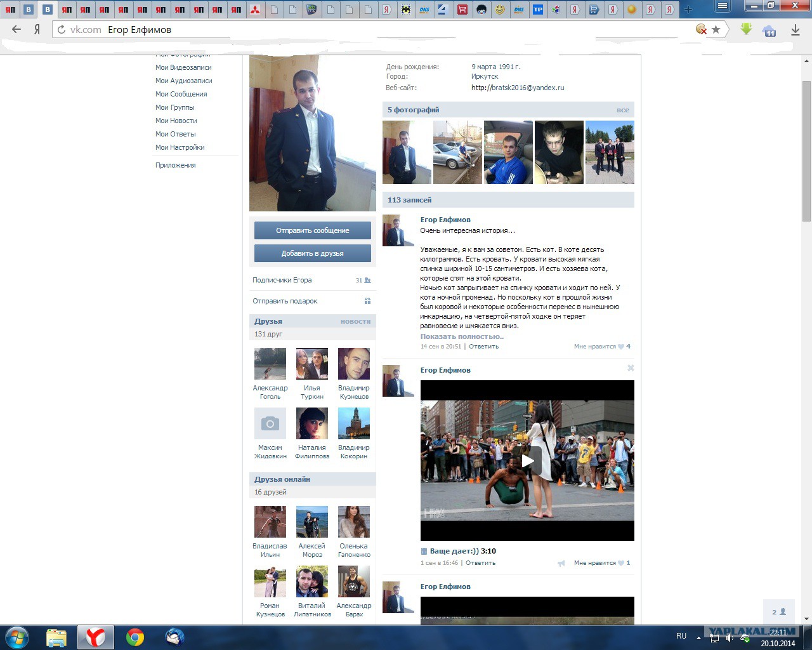
Task: Reply to the 1 сен video post
Action: (481, 563)
